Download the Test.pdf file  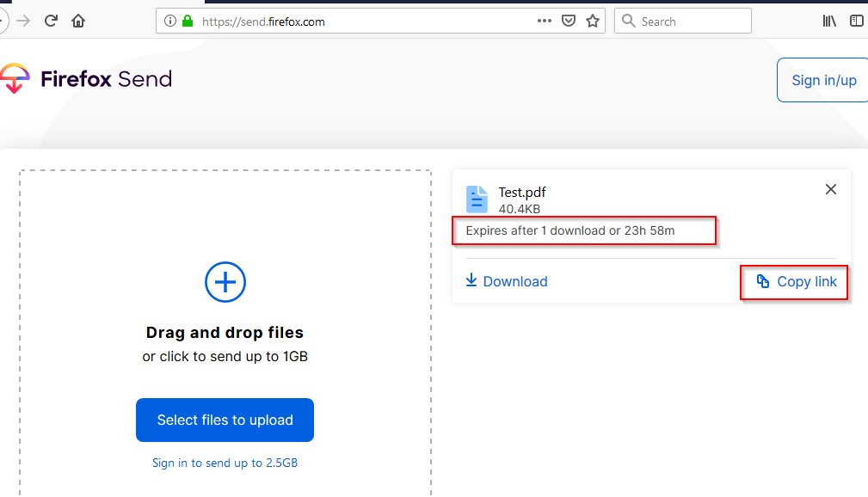point(507,281)
